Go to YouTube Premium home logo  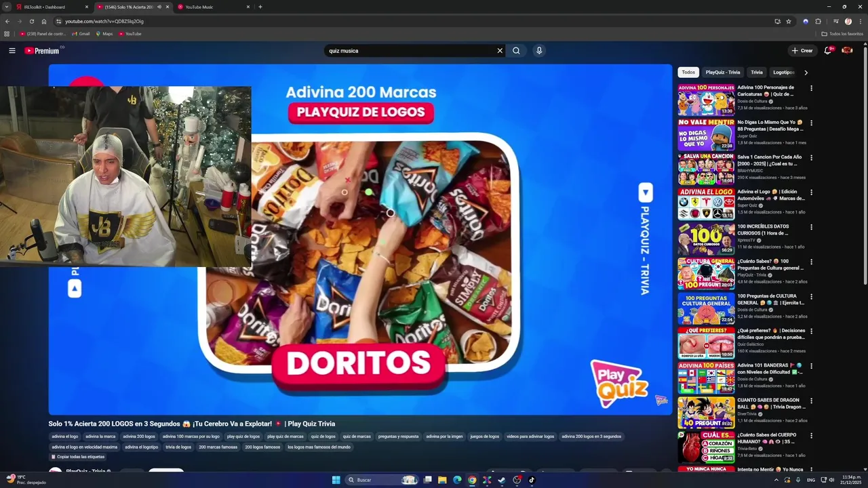tap(43, 51)
